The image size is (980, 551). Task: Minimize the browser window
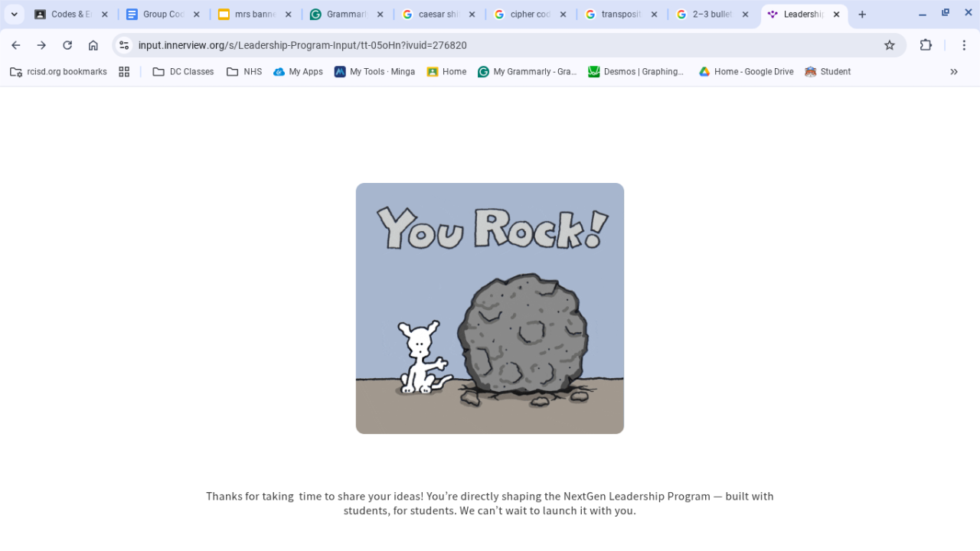(x=923, y=14)
